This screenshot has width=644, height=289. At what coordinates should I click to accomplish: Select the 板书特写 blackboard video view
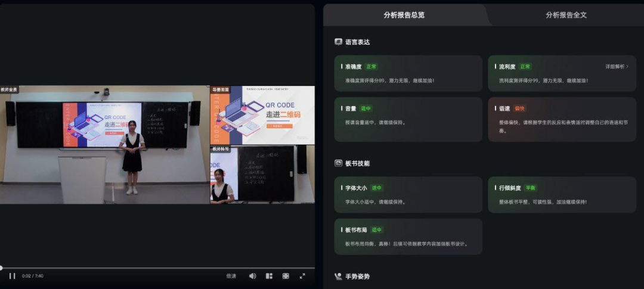263,175
